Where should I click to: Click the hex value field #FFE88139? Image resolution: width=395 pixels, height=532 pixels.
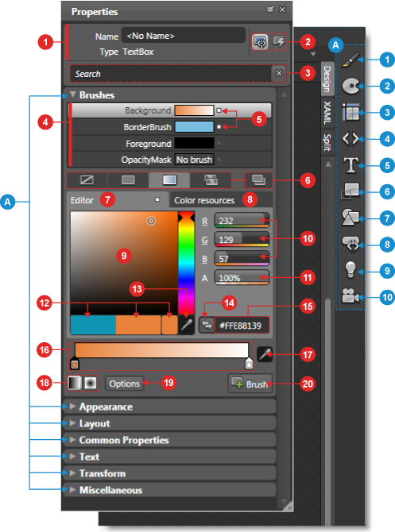point(242,326)
